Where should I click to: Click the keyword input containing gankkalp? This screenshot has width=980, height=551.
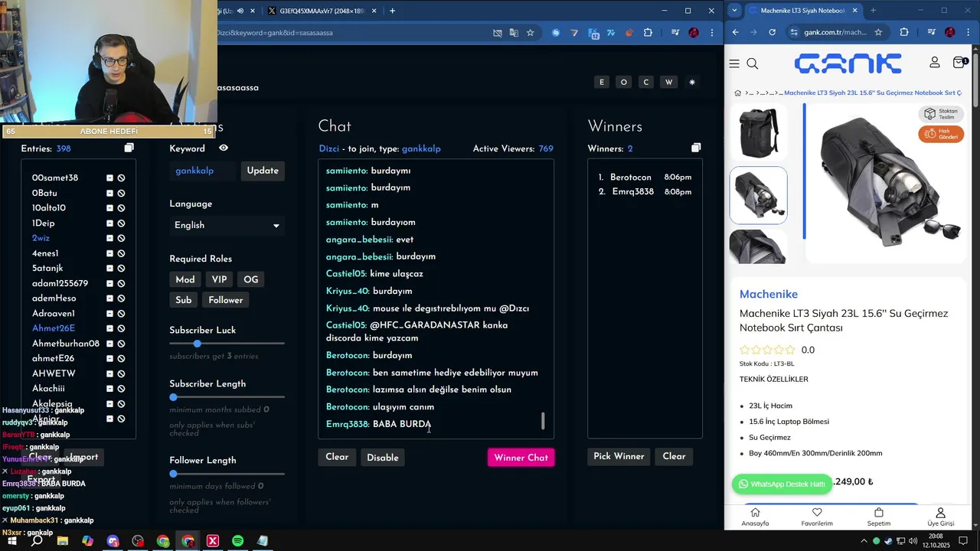tap(204, 171)
